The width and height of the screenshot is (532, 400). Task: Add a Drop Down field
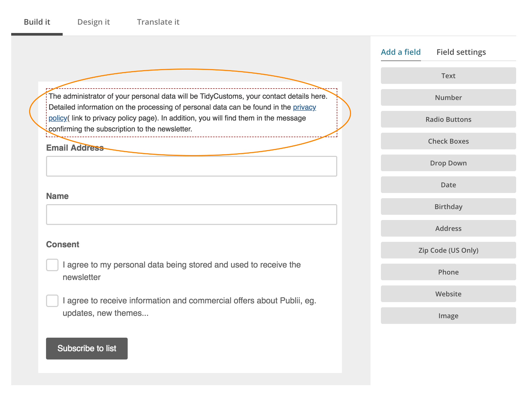point(448,163)
